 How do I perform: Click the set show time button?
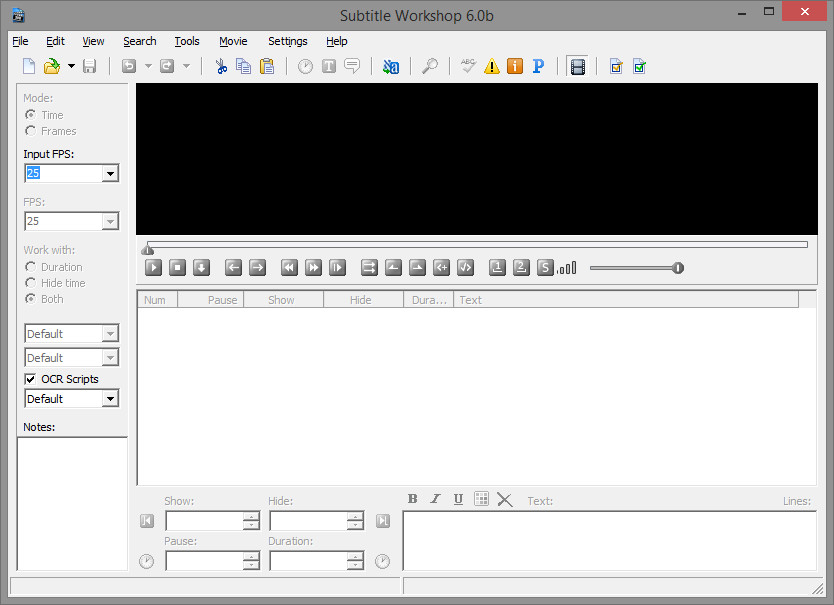[x=393, y=268]
